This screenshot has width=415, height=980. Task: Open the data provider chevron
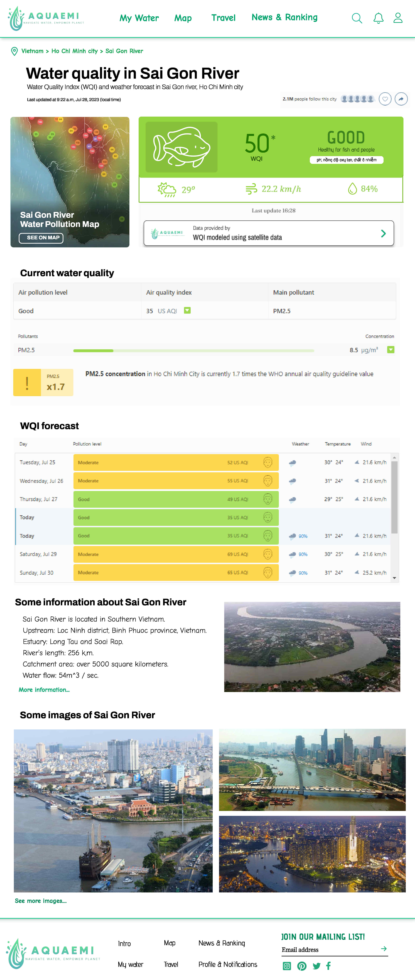point(383,233)
